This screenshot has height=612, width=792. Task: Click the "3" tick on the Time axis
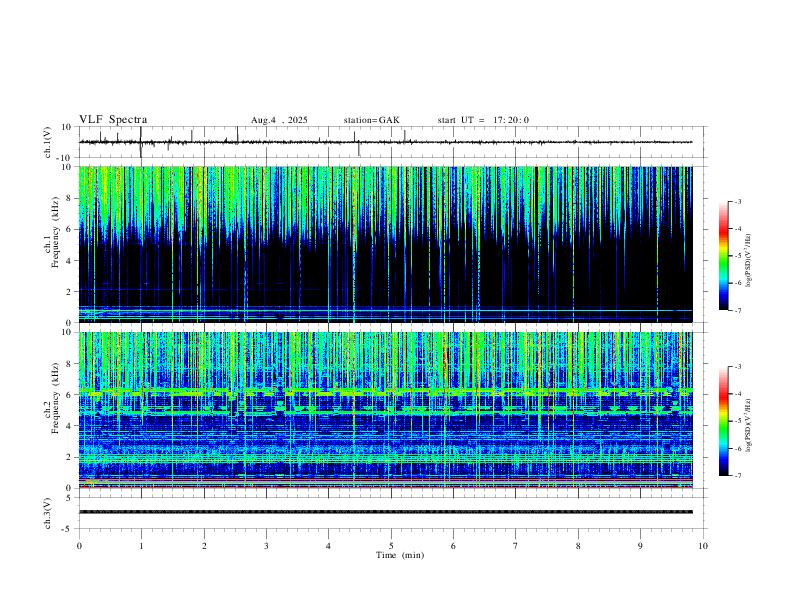(x=266, y=546)
